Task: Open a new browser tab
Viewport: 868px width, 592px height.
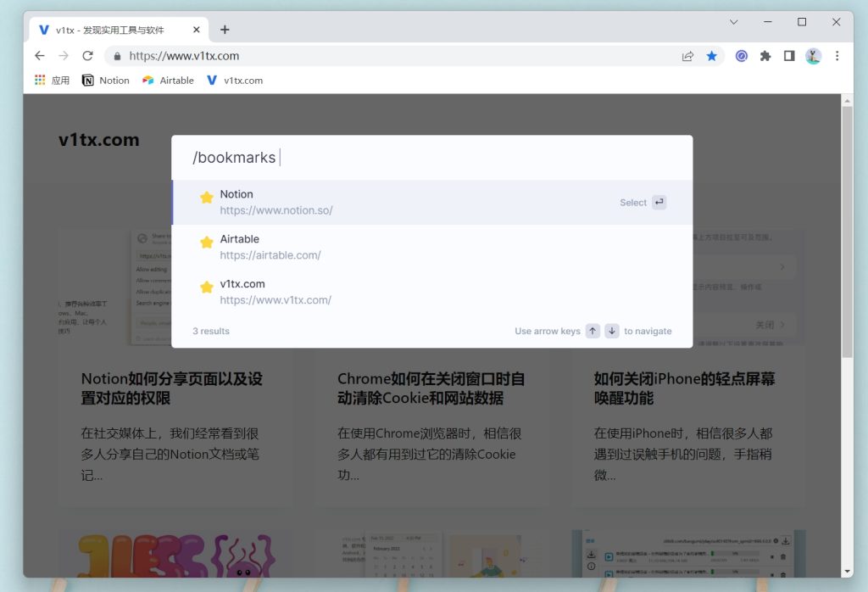Action: pyautogui.click(x=225, y=30)
